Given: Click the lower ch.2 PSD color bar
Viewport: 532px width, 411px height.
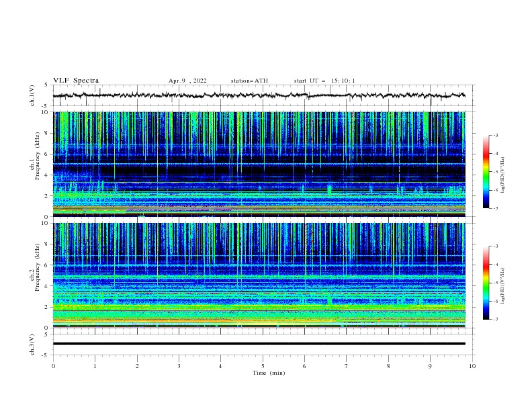Looking at the screenshot, I should click(486, 283).
